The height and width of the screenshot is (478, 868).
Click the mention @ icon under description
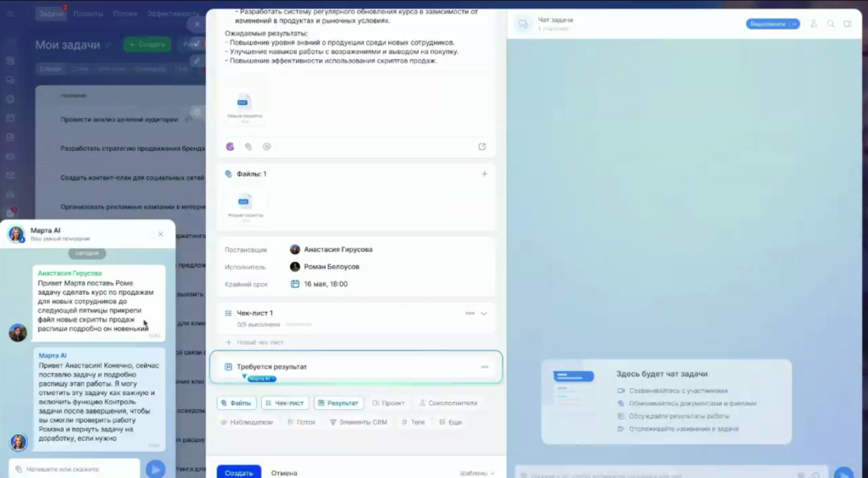266,147
